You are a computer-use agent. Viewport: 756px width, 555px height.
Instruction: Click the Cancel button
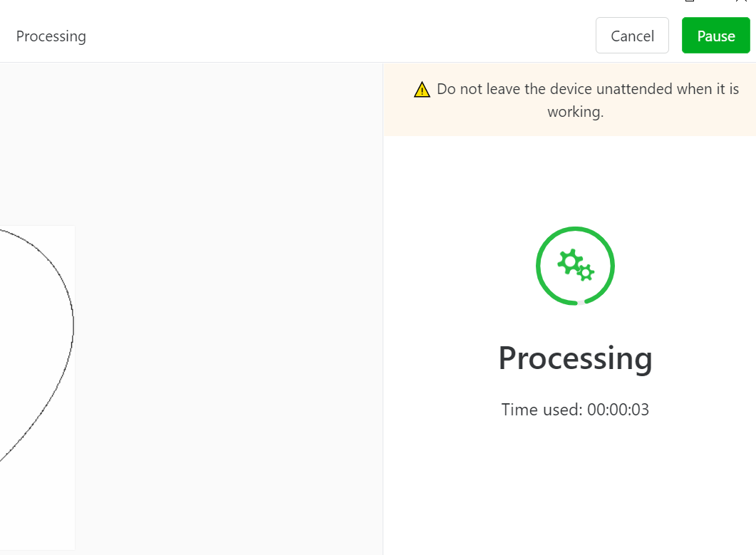coord(632,36)
